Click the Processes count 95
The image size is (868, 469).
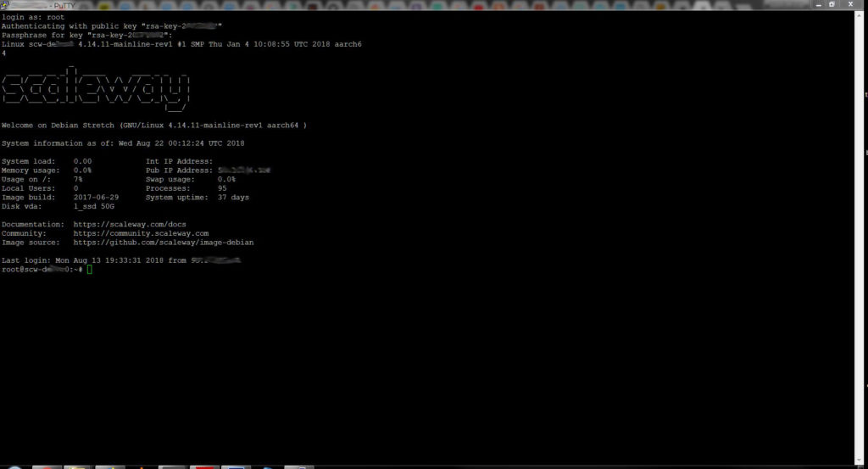[x=222, y=188]
